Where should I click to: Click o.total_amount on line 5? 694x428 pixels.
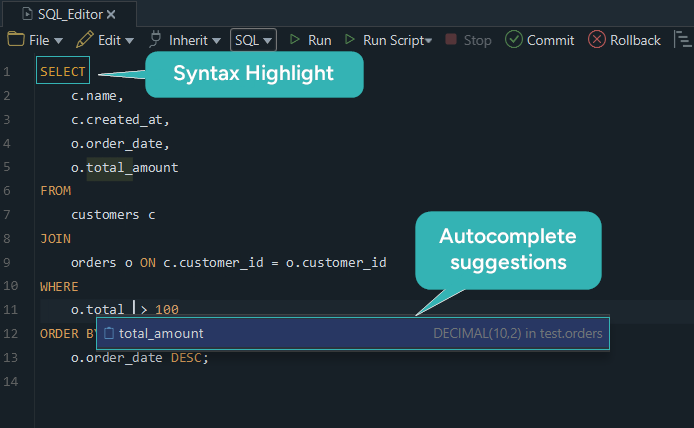[124, 168]
